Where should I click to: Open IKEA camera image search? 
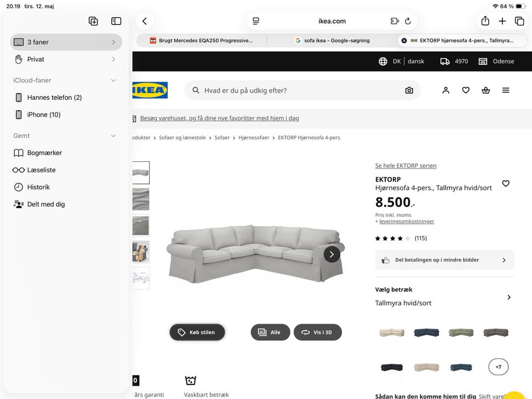tap(409, 90)
